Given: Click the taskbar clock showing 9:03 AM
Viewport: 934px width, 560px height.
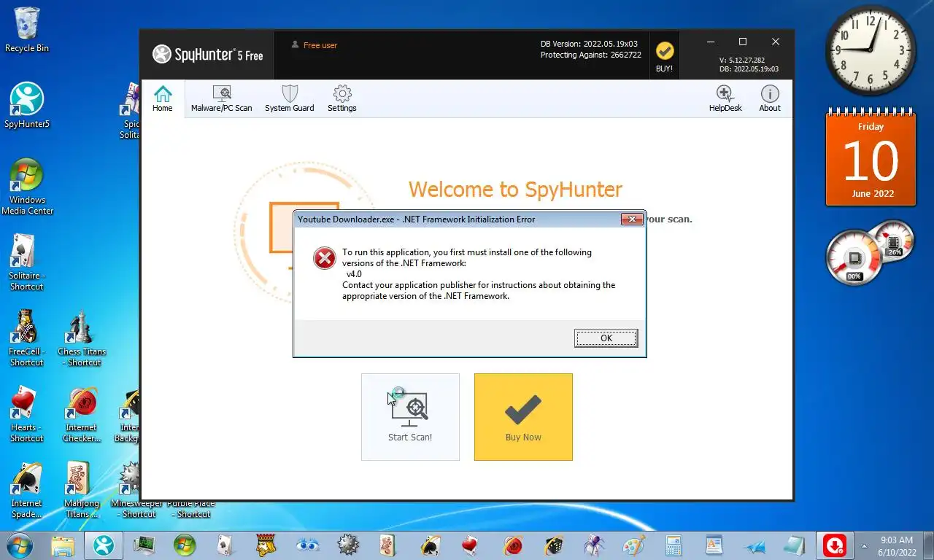Looking at the screenshot, I should pos(897,545).
